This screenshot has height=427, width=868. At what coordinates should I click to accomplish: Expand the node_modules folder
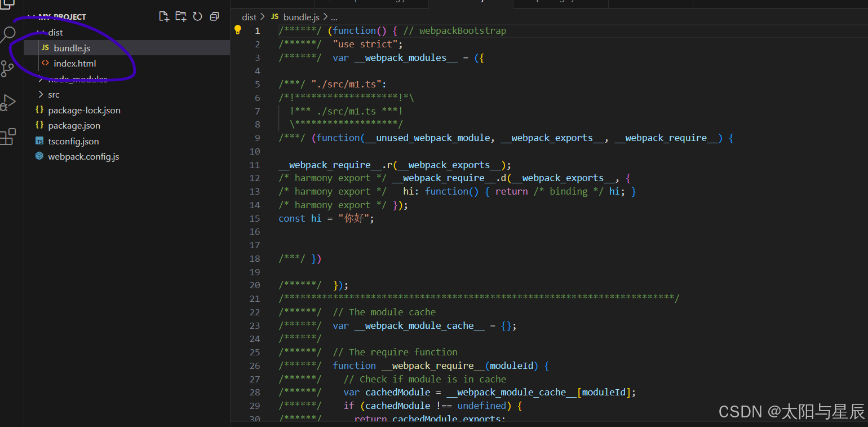[78, 79]
